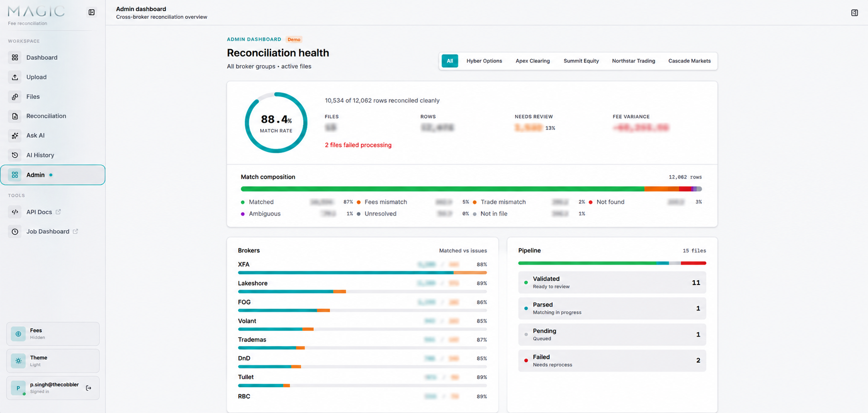The image size is (868, 413).
Task: Filter by Northstar Trading group
Action: click(633, 61)
